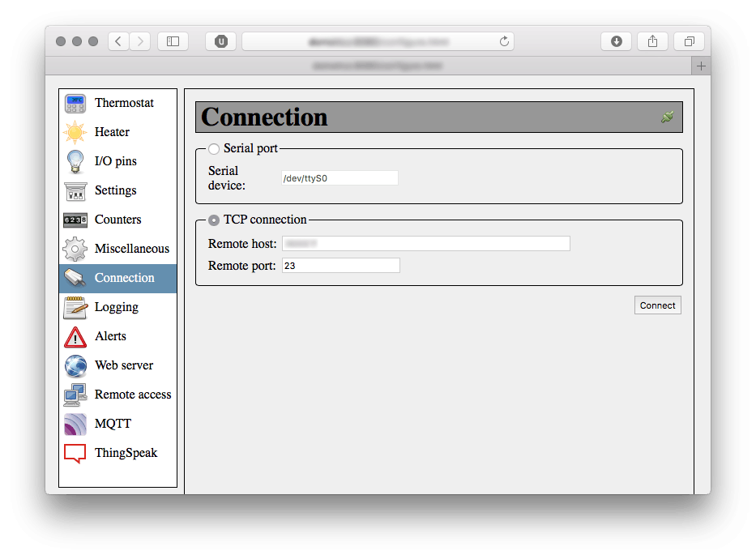The width and height of the screenshot is (756, 559).
Task: Click the Logging notepad icon
Action: 75,308
